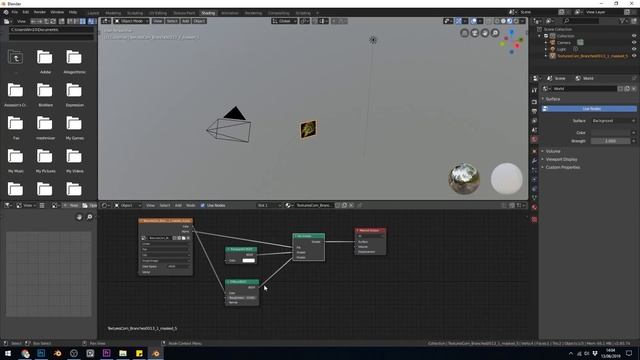Click the World tab button in properties header

click(584, 78)
